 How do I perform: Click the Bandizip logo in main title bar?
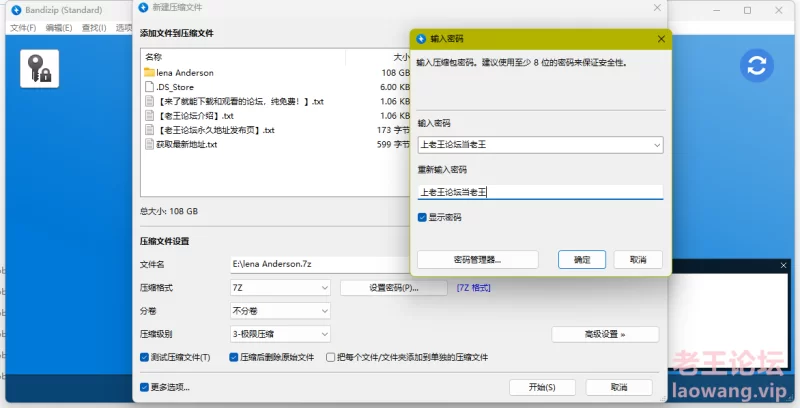click(16, 10)
